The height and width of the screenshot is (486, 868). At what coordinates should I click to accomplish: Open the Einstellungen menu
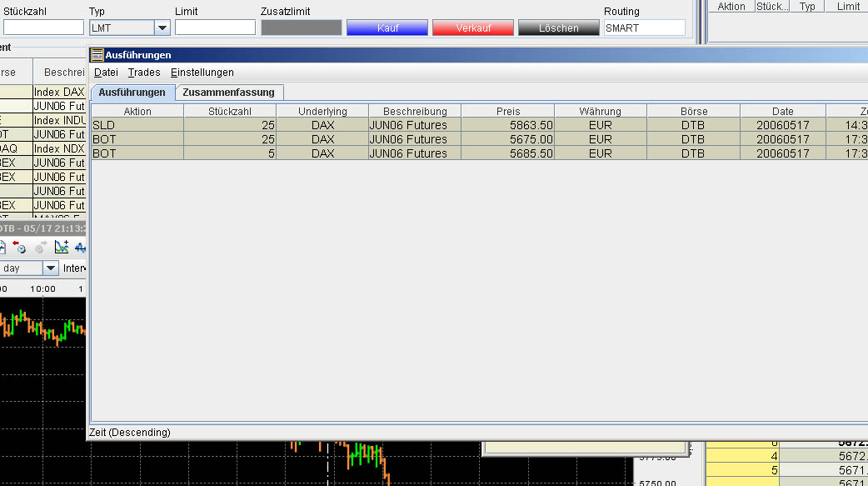coord(202,73)
